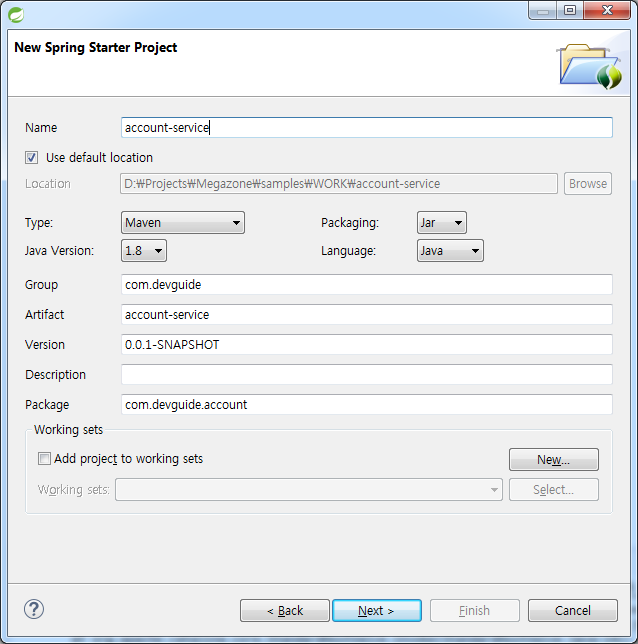Click the 'Type:' label
This screenshot has height=644, width=638.
click(x=39, y=223)
